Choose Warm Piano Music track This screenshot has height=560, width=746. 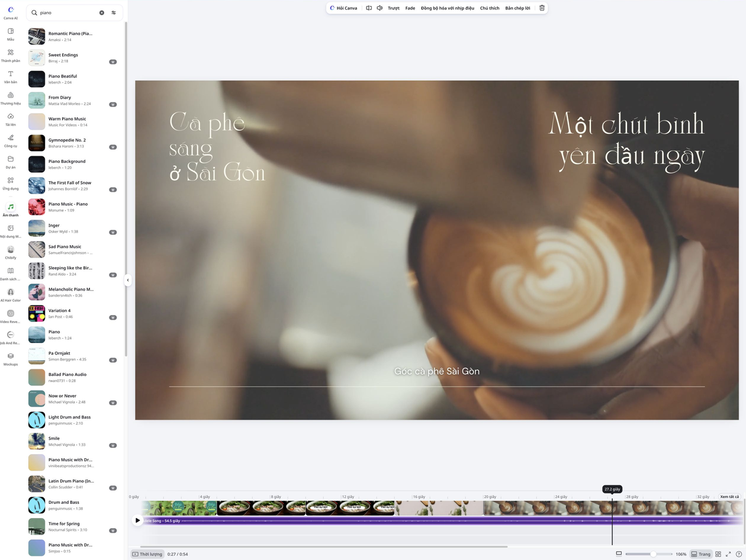pyautogui.click(x=72, y=121)
